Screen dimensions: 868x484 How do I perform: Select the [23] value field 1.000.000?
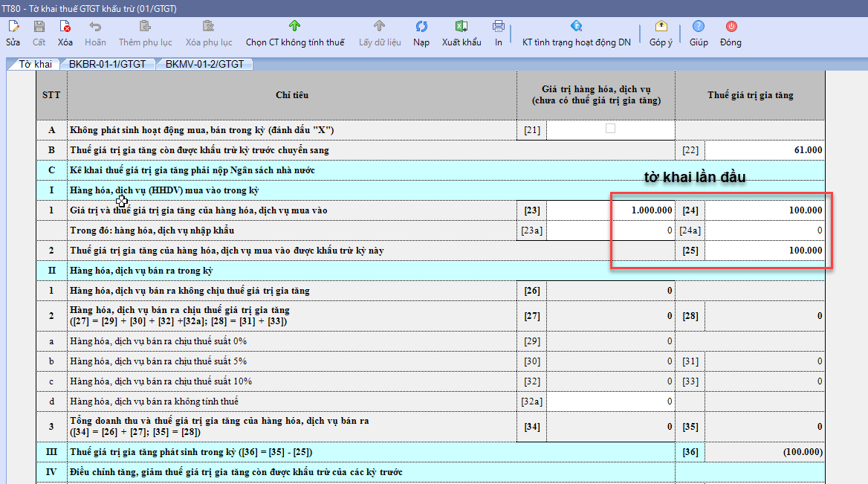pos(611,210)
